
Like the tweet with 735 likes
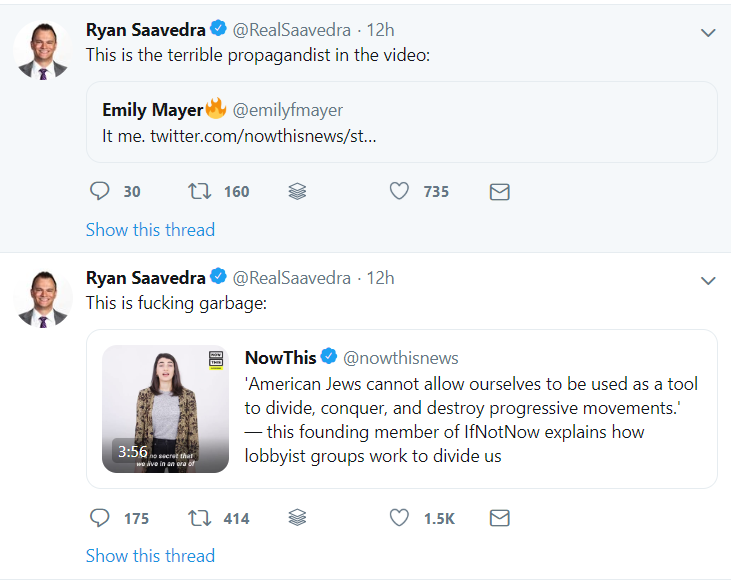[399, 191]
